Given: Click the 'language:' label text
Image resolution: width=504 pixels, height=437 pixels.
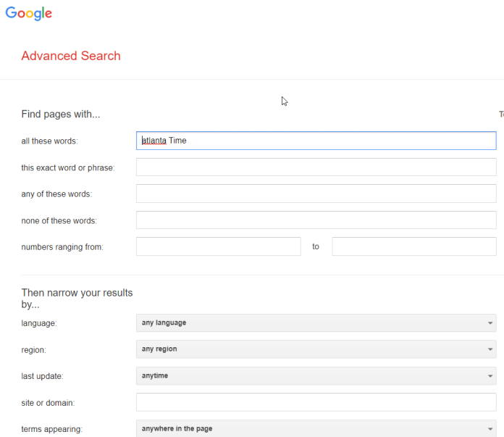Looking at the screenshot, I should click(x=39, y=323).
